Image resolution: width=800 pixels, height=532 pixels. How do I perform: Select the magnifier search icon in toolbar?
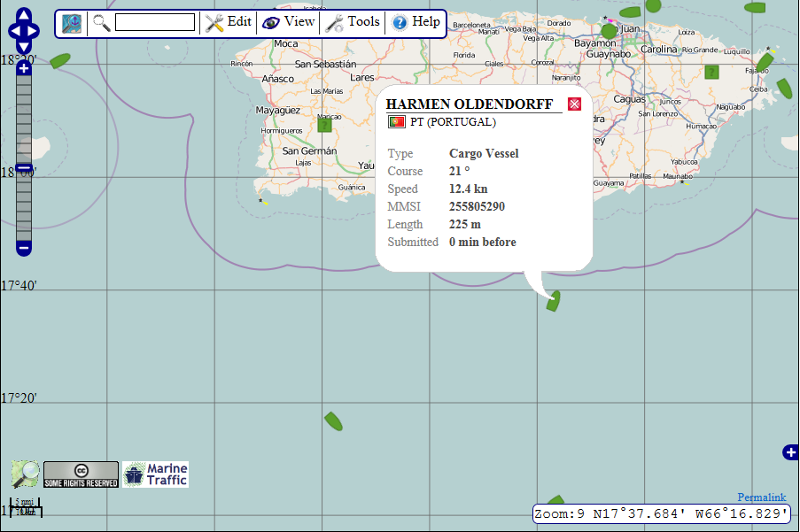tap(101, 23)
